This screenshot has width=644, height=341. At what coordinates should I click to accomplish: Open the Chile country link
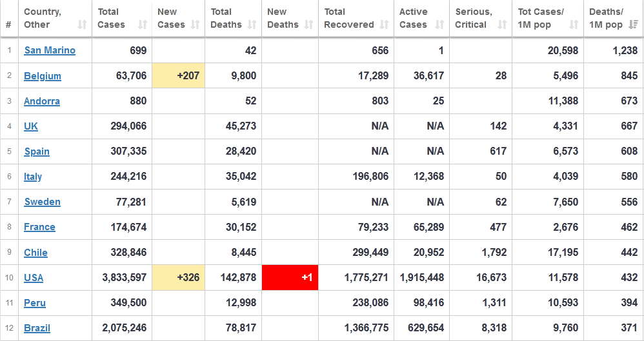tap(35, 252)
